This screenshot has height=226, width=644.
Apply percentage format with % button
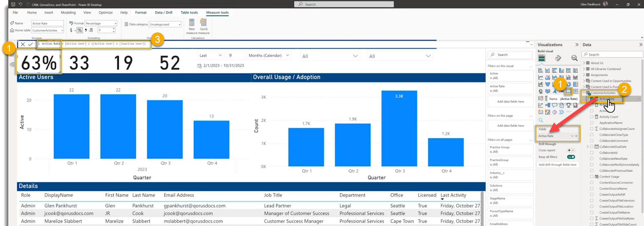click(x=79, y=30)
